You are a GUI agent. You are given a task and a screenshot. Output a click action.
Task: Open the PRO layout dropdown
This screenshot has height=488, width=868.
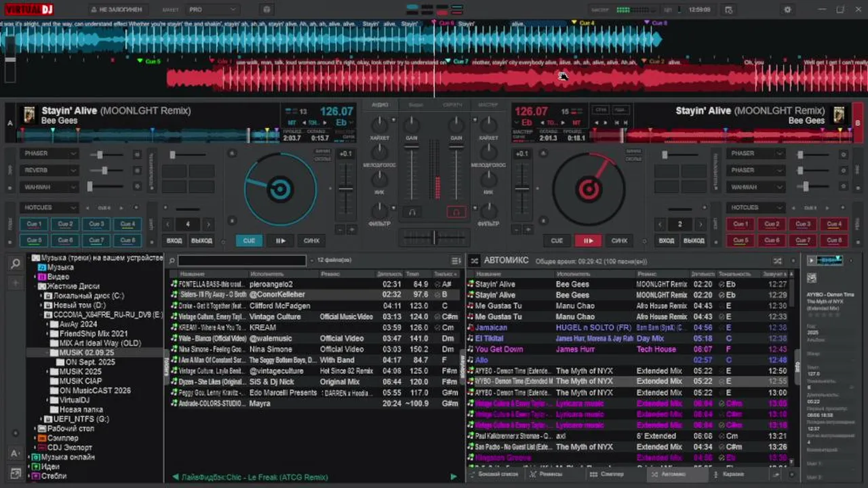pyautogui.click(x=212, y=9)
